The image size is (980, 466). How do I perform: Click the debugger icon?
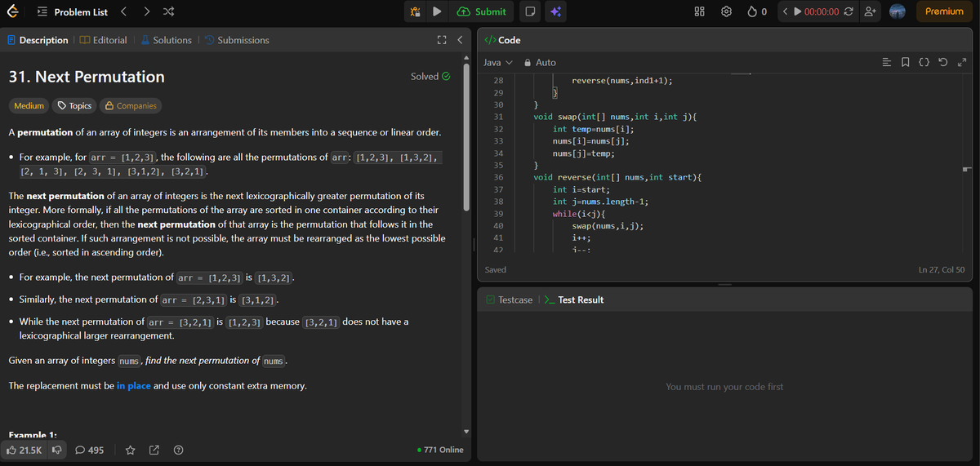pos(415,12)
